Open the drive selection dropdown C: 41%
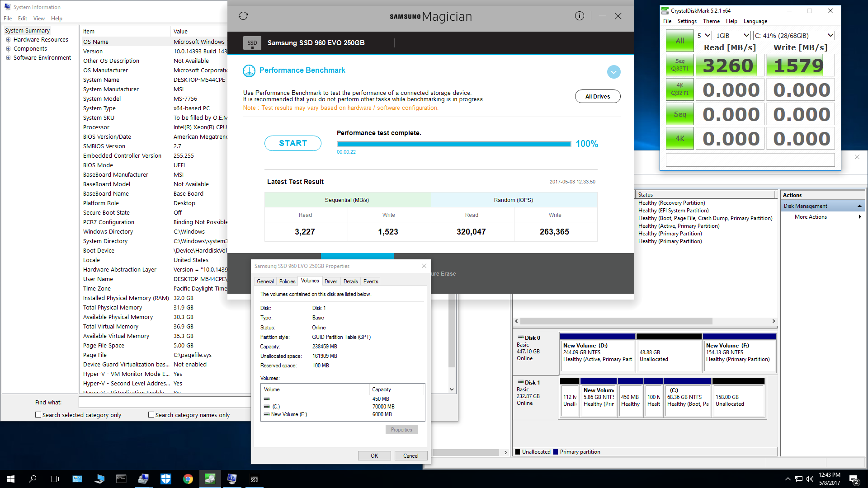Viewport: 868px width, 488px height. (x=793, y=36)
